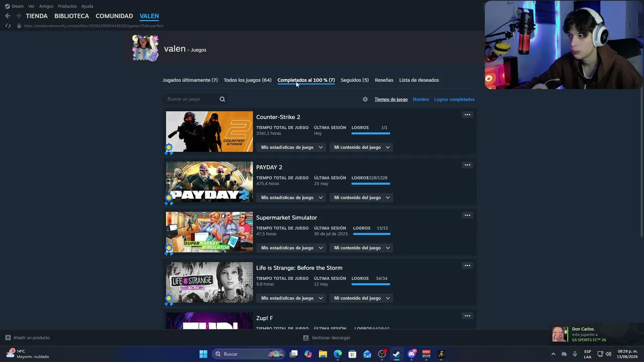Open three-dots menu for Life is Strange
Viewport: 644px width, 362px height.
[x=467, y=265]
